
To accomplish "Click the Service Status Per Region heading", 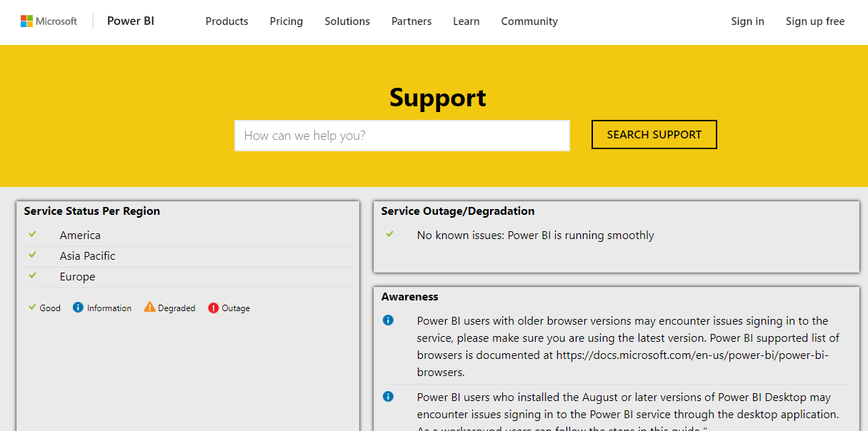I will (x=92, y=211).
